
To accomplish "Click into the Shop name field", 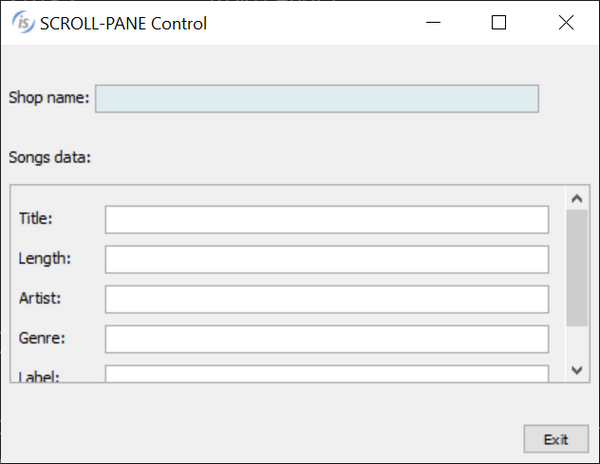I will (x=317, y=98).
